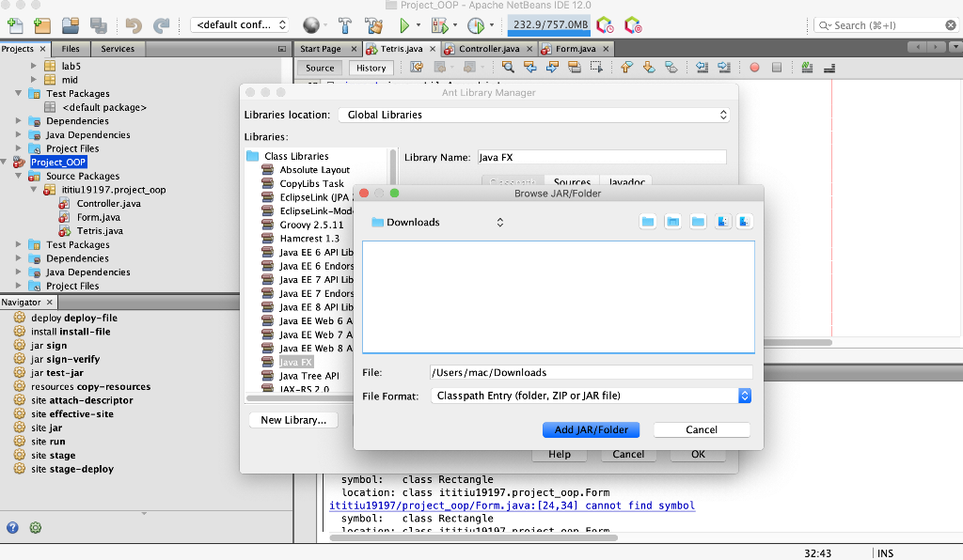Click the Library Name field
The height and width of the screenshot is (560, 963).
click(602, 157)
